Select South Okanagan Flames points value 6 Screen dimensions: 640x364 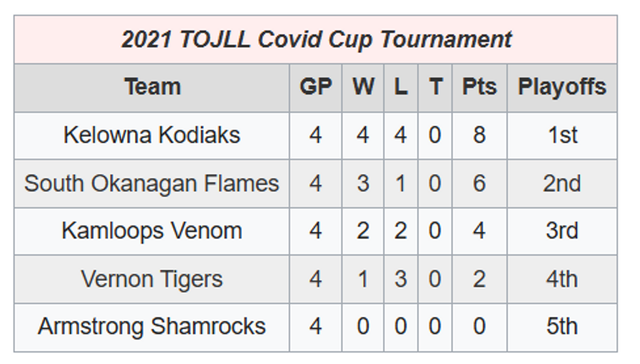(x=479, y=183)
